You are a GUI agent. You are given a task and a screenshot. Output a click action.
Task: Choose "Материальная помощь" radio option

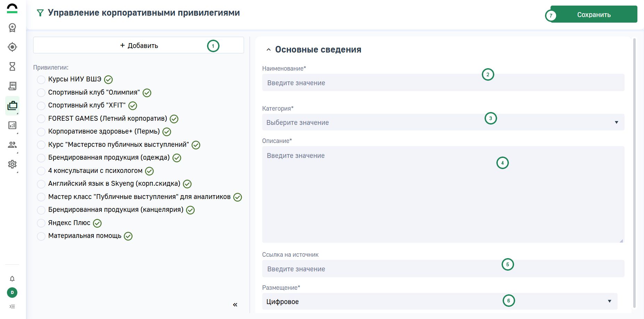tap(41, 236)
